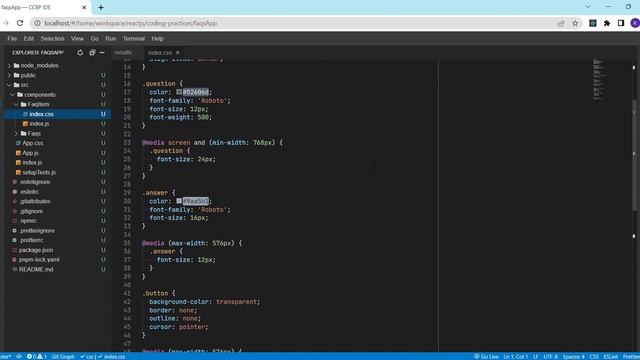The image size is (640, 360).
Task: Click ESLint status bar item
Action: pyautogui.click(x=611, y=357)
